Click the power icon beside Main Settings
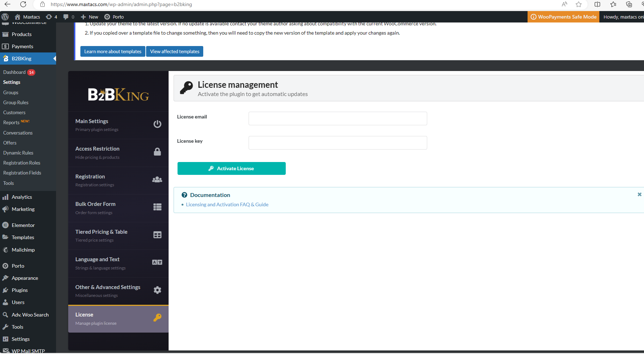Image resolution: width=644 pixels, height=354 pixels. coord(157,124)
